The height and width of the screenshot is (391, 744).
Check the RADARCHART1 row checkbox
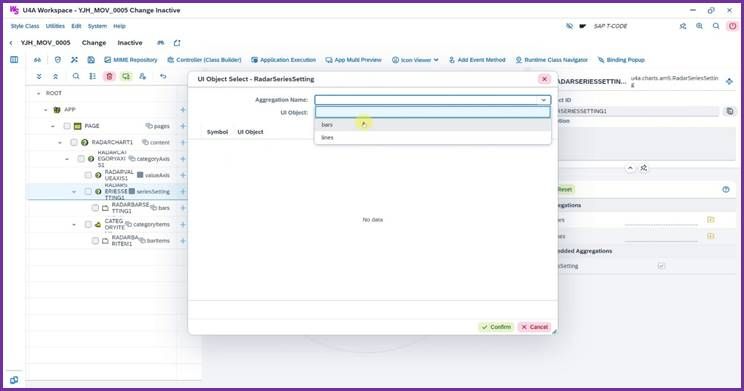74,142
